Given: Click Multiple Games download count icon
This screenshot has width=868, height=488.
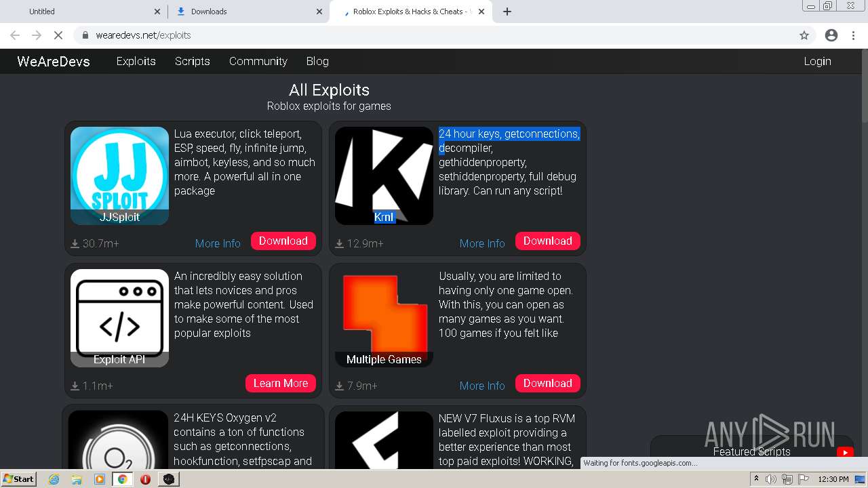Looking at the screenshot, I should 340,386.
